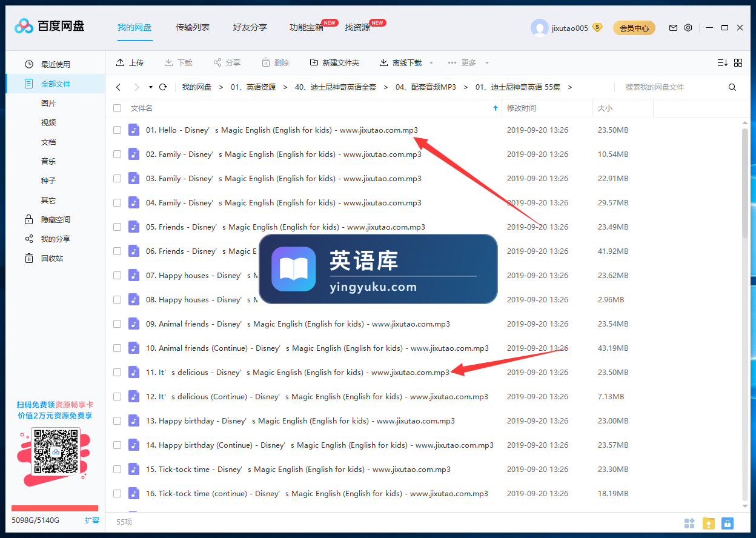
Task: Navigate to 04、配套音频MP3 in breadcrumb
Action: pyautogui.click(x=426, y=87)
